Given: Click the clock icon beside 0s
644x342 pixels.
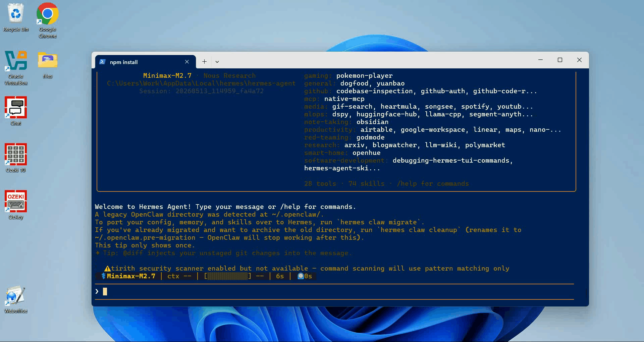Looking at the screenshot, I should point(301,276).
